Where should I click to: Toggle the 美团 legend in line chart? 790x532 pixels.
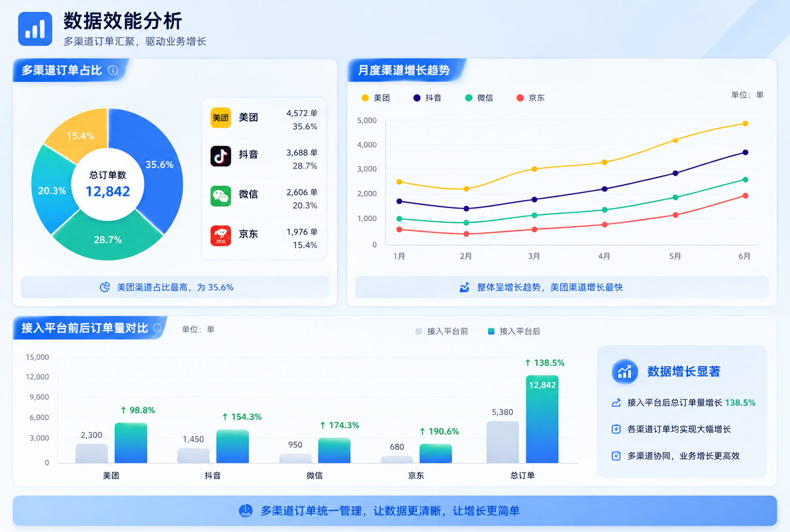tap(376, 98)
